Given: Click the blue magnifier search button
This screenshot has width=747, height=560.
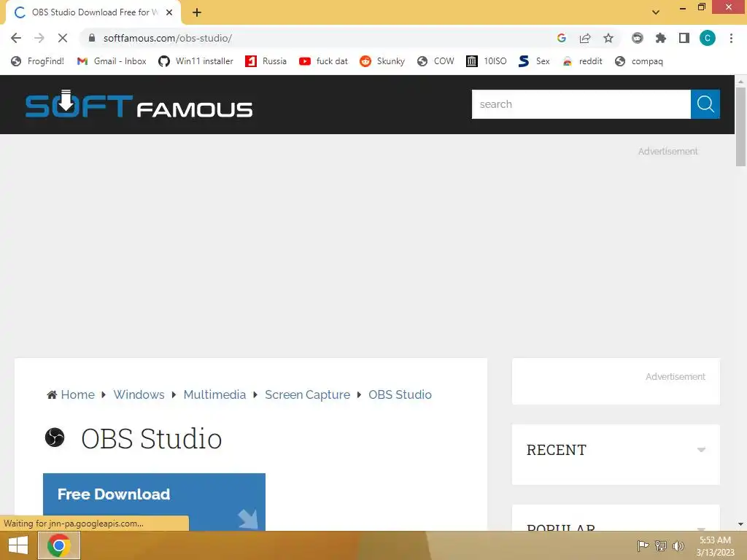Looking at the screenshot, I should [705, 104].
